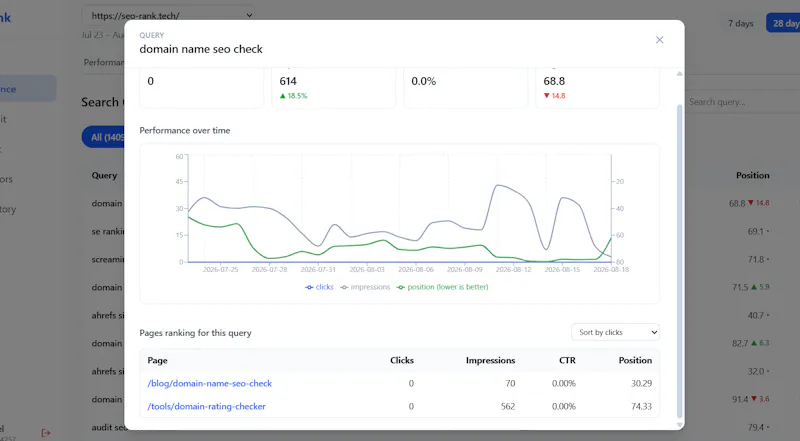The width and height of the screenshot is (800, 441).
Task: Click the CTR column header
Action: tap(567, 360)
